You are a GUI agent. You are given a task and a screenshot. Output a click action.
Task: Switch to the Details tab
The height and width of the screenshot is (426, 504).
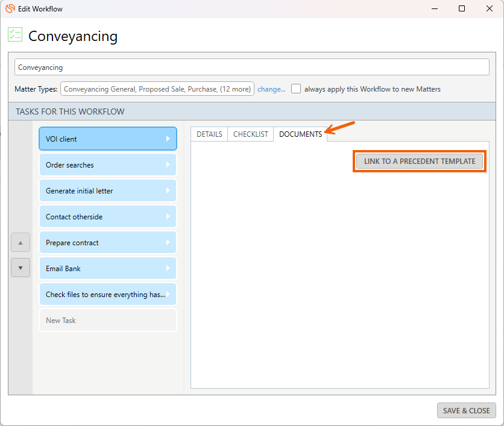[209, 134]
